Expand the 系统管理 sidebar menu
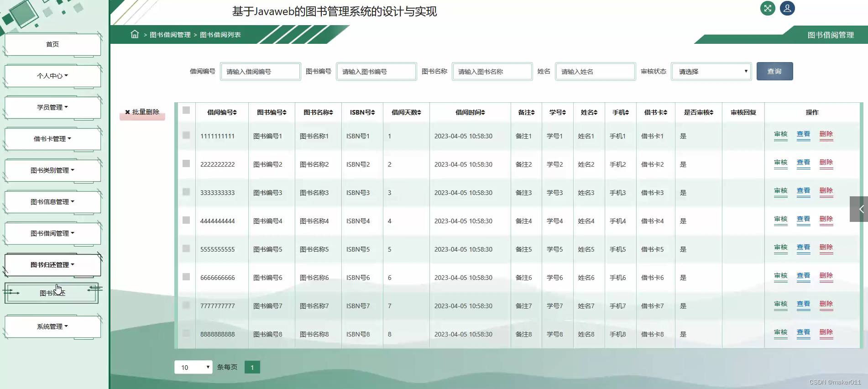Screen dimensions: 868x389 coord(52,326)
